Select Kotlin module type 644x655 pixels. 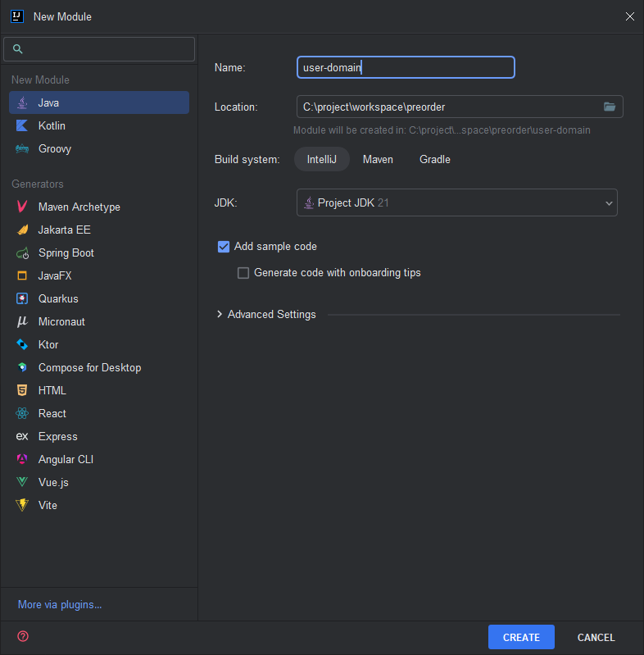[x=99, y=125]
